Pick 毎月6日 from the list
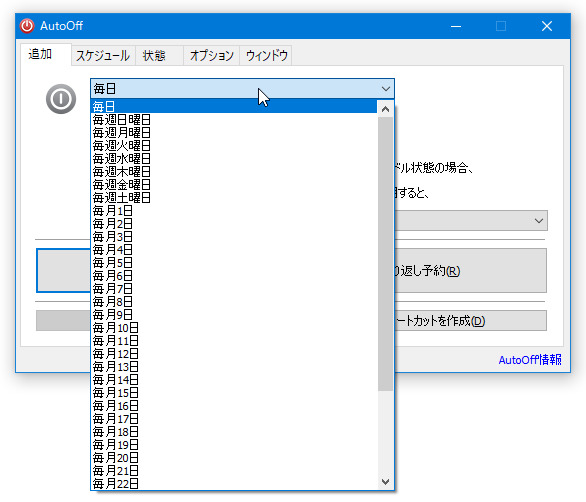 tap(234, 276)
